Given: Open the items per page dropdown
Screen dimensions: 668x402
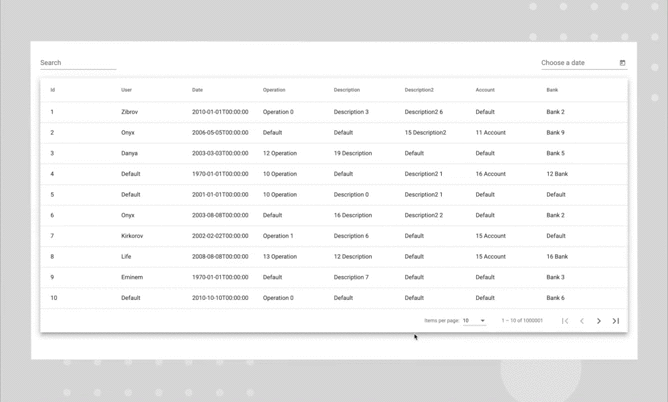Looking at the screenshot, I should click(474, 320).
